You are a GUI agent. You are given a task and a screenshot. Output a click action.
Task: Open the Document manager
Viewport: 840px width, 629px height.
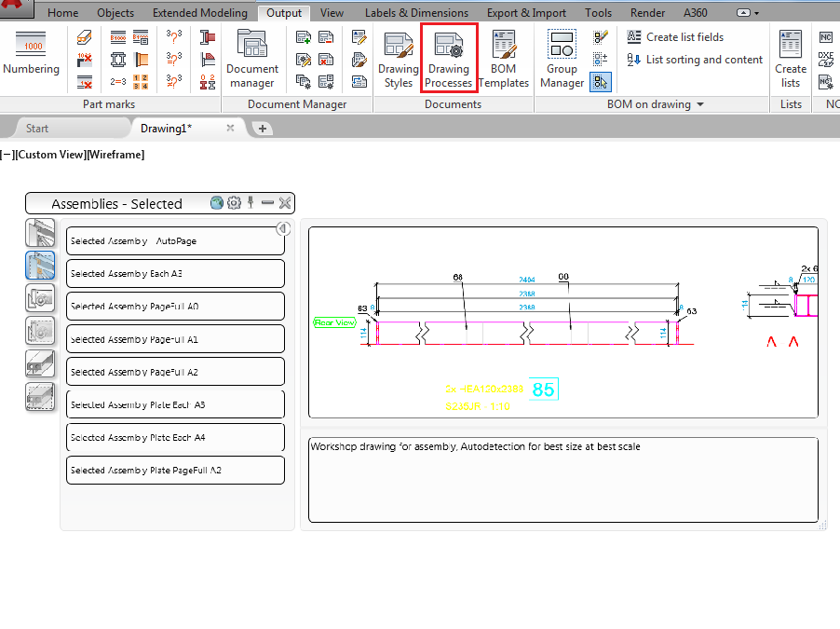[x=252, y=59]
